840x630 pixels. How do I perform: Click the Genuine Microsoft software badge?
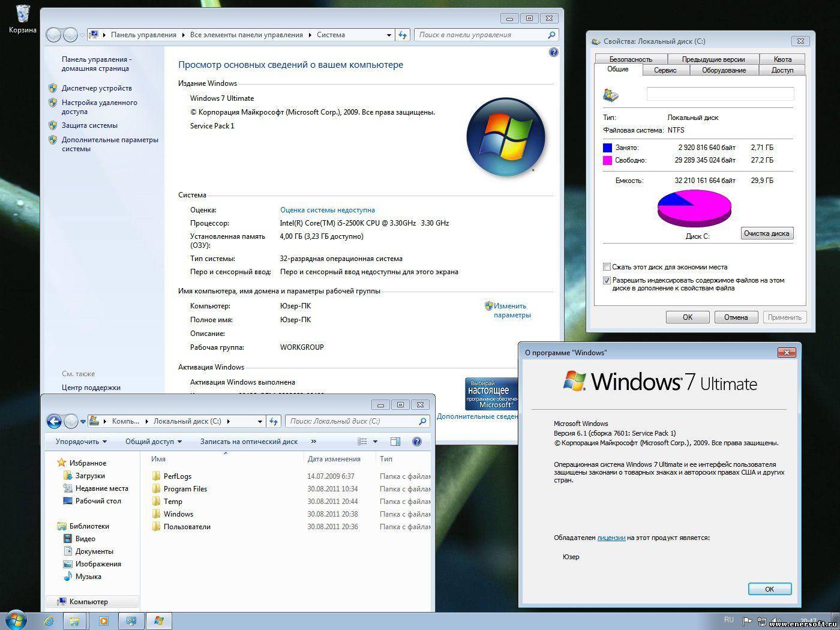point(491,394)
